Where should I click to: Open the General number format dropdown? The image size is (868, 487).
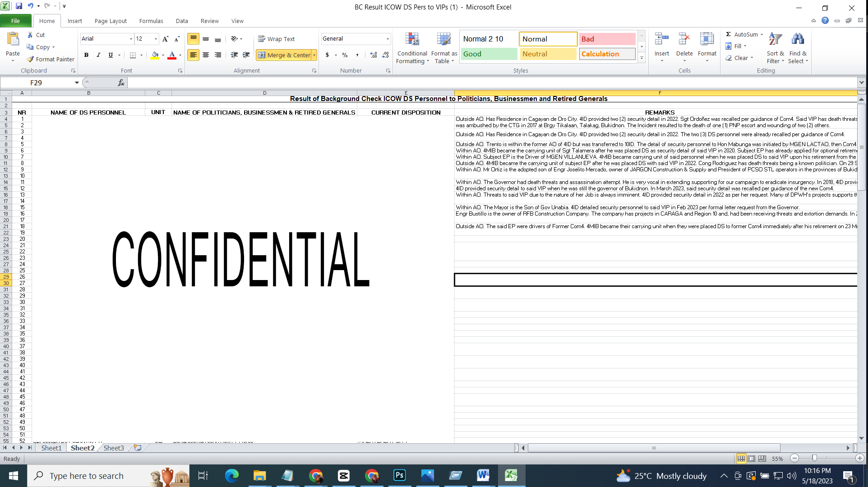click(x=387, y=39)
